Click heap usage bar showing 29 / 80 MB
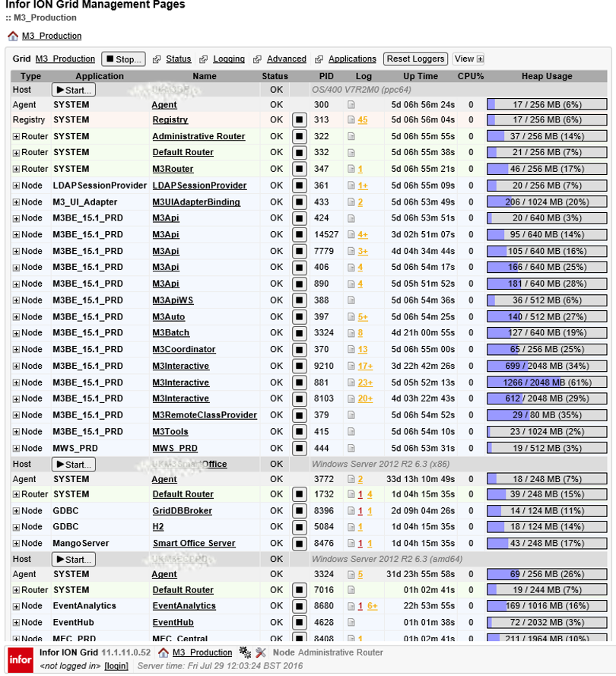616x676 pixels. point(547,415)
